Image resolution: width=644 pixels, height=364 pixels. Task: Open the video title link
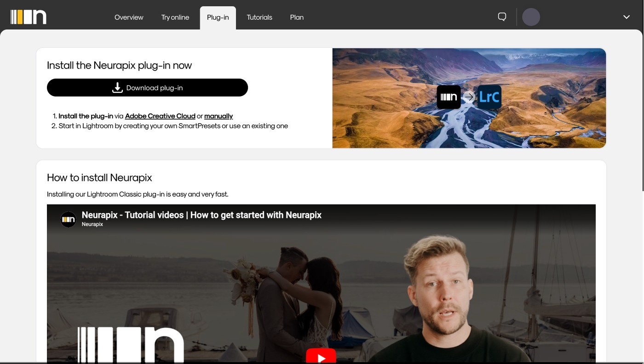[x=201, y=215]
